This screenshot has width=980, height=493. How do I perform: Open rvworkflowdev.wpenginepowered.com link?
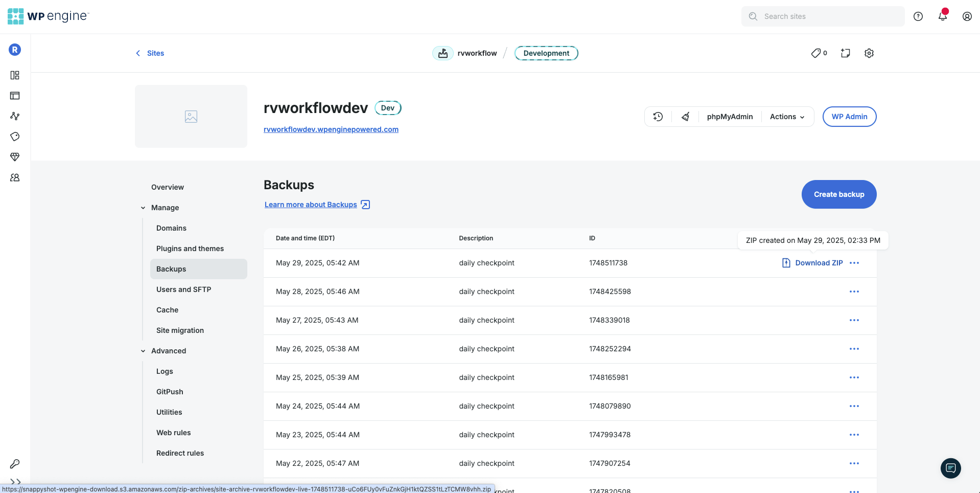point(331,129)
